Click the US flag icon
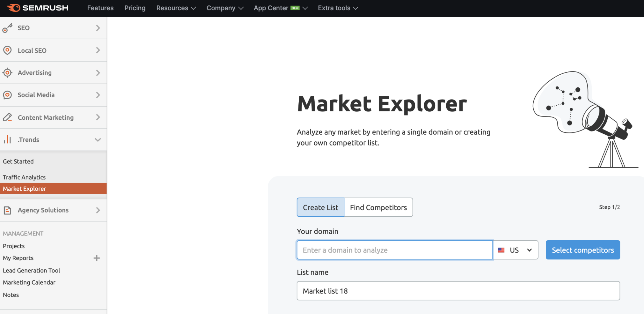The image size is (644, 314). click(501, 250)
